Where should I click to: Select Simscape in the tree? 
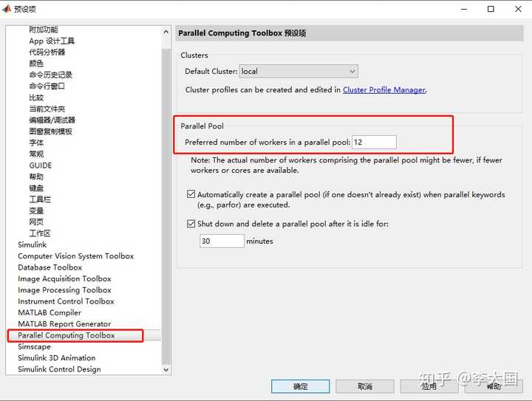[34, 347]
